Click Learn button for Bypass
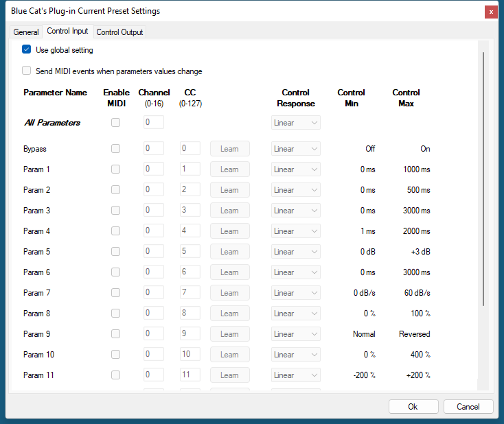This screenshot has height=424, width=504. [x=230, y=149]
